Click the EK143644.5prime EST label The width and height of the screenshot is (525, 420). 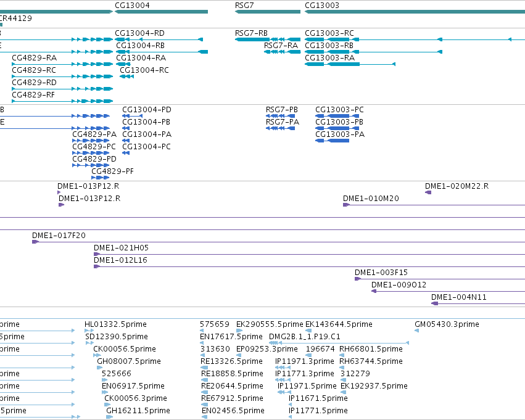coord(339,324)
